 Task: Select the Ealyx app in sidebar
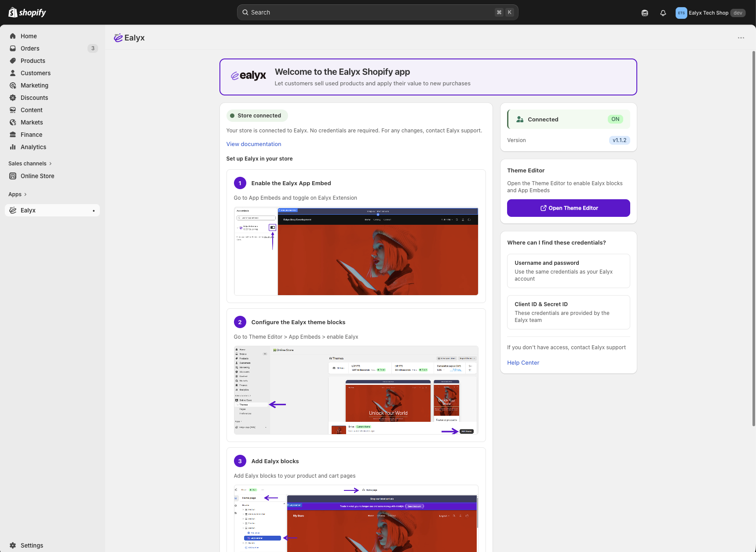coord(28,210)
